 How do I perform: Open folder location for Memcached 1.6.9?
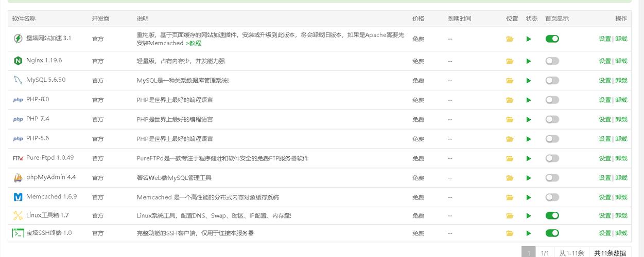[510, 197]
